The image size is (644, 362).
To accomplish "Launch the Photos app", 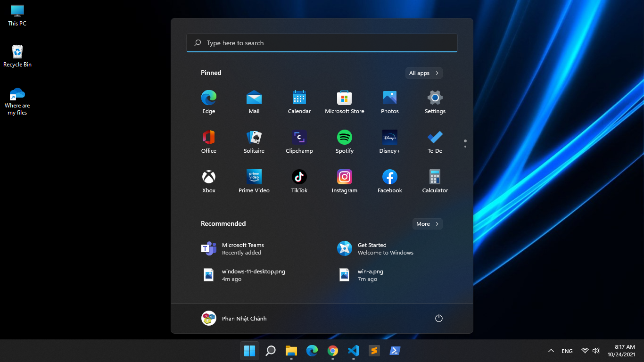I will [x=390, y=102].
